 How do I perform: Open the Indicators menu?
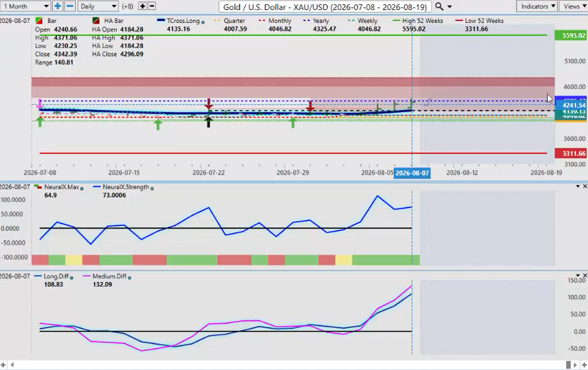pyautogui.click(x=537, y=6)
